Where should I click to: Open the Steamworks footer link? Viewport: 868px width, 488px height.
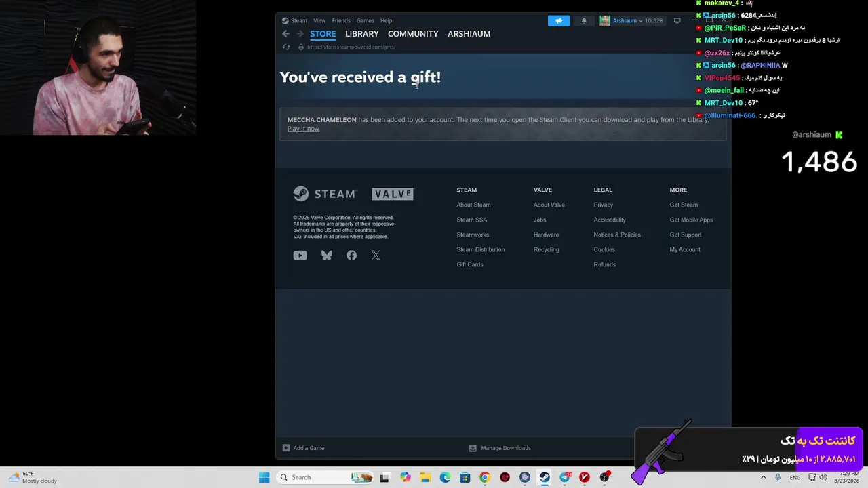(x=473, y=235)
